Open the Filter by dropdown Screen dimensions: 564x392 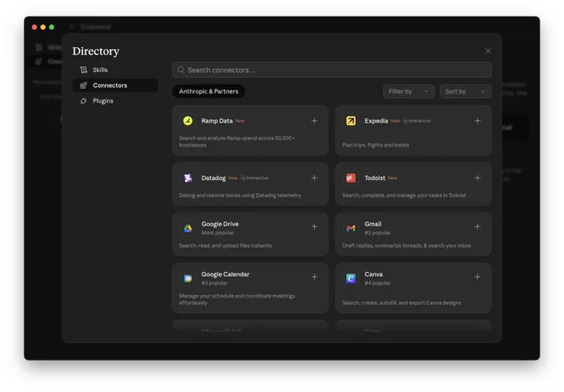(x=409, y=91)
